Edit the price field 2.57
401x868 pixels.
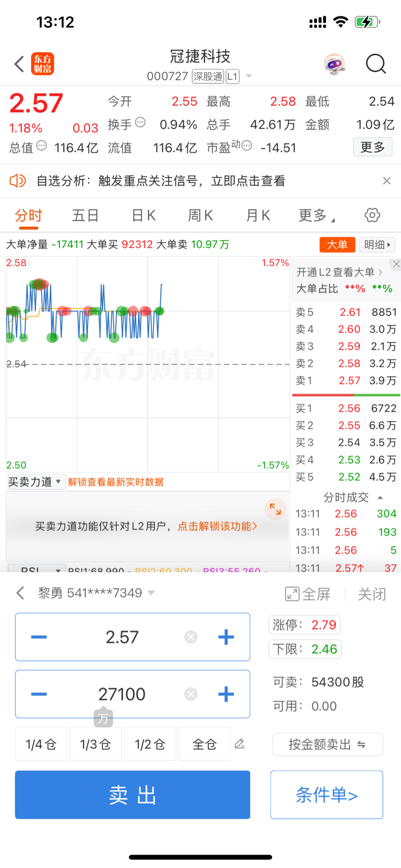point(122,637)
